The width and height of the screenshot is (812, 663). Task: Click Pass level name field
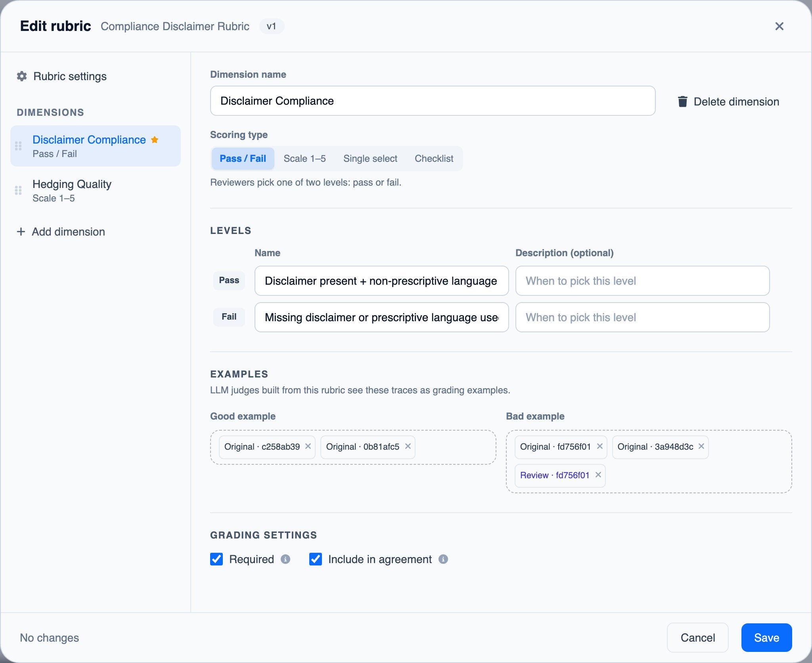click(x=381, y=281)
